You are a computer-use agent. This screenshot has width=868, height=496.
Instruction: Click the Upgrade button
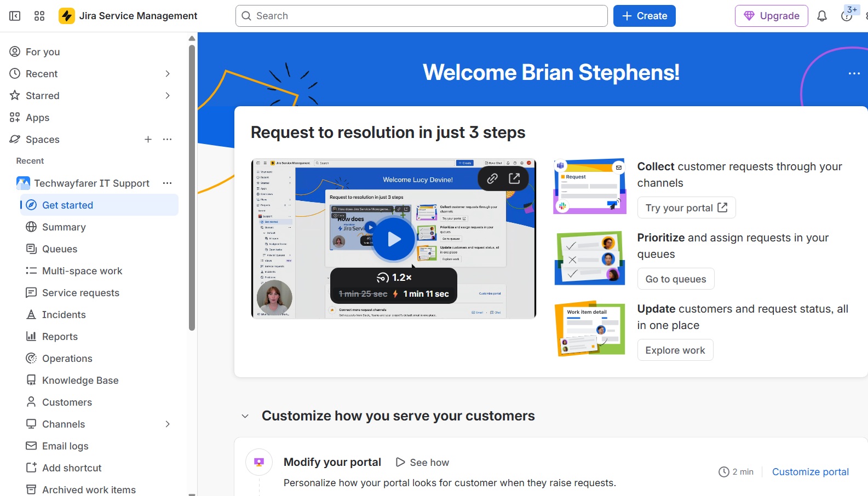(772, 16)
